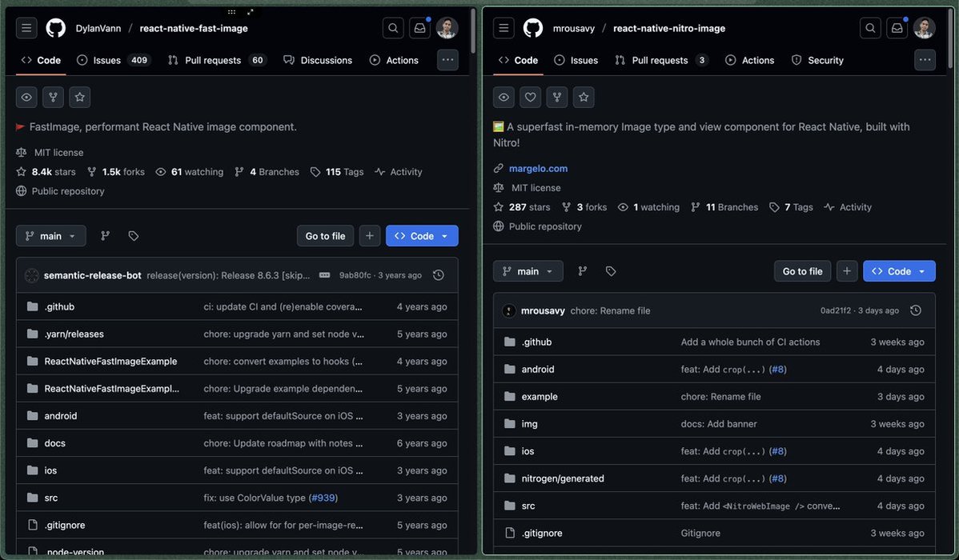Expand commit message ellipsis in fast-image

[325, 275]
